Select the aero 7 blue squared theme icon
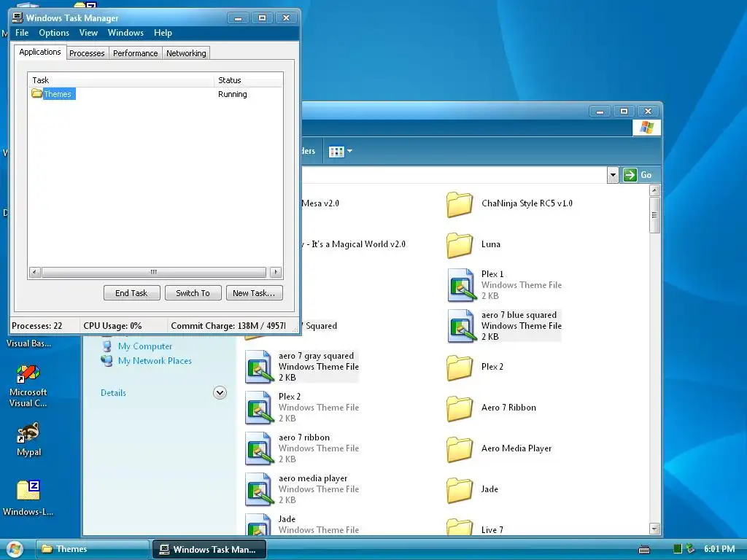747x560 pixels. [x=462, y=326]
